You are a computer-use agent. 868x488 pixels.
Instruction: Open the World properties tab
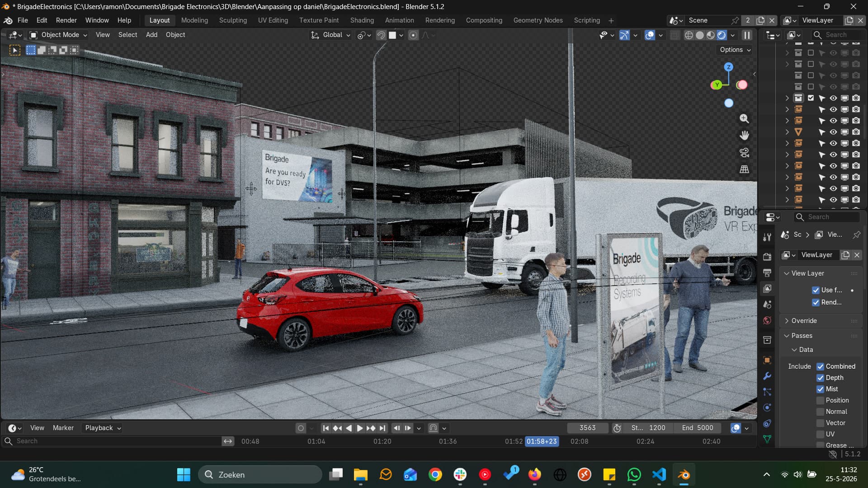point(767,320)
